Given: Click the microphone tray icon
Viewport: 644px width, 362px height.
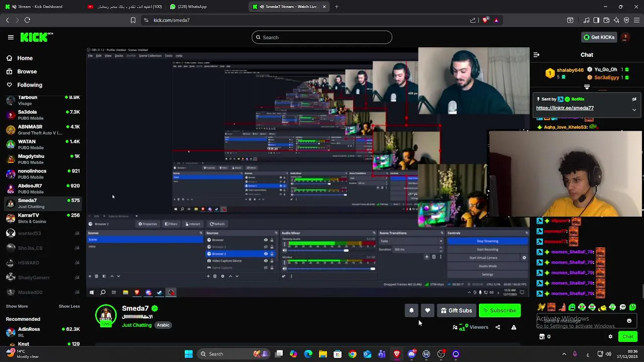Looking at the screenshot, I should click(x=575, y=354).
